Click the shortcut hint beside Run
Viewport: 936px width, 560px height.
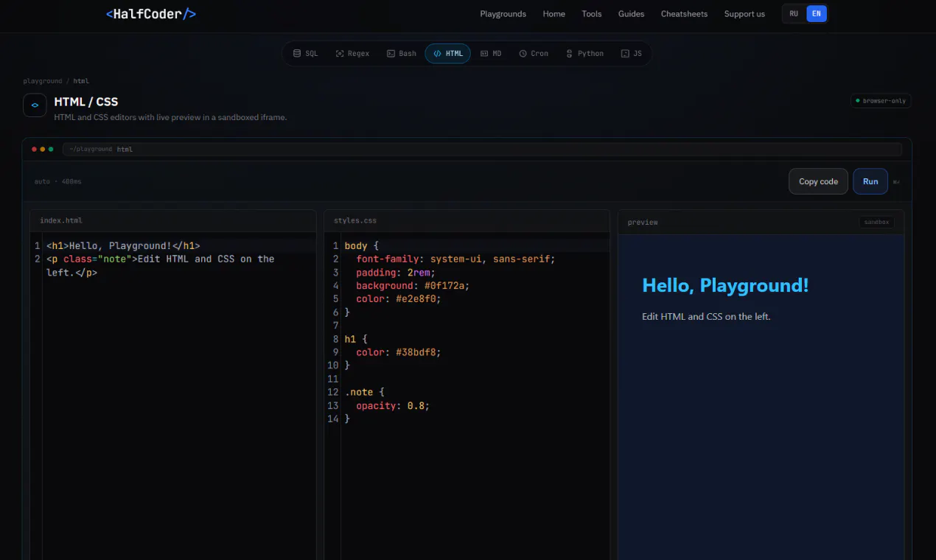(896, 182)
